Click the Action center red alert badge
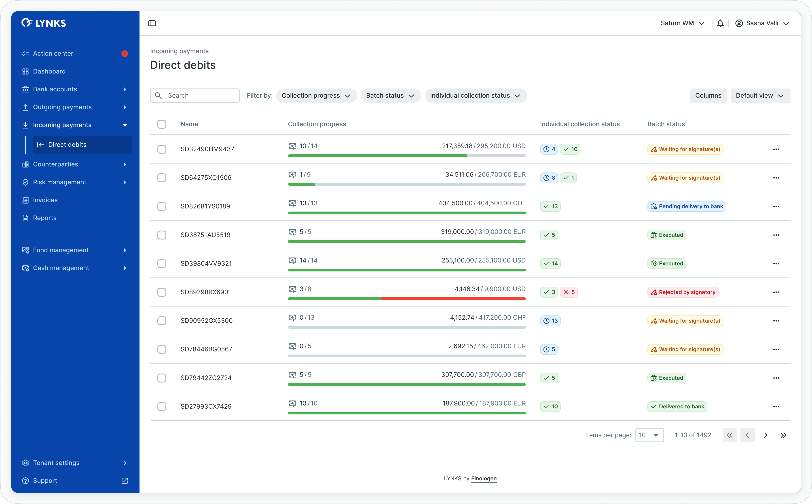812x504 pixels. [x=125, y=54]
